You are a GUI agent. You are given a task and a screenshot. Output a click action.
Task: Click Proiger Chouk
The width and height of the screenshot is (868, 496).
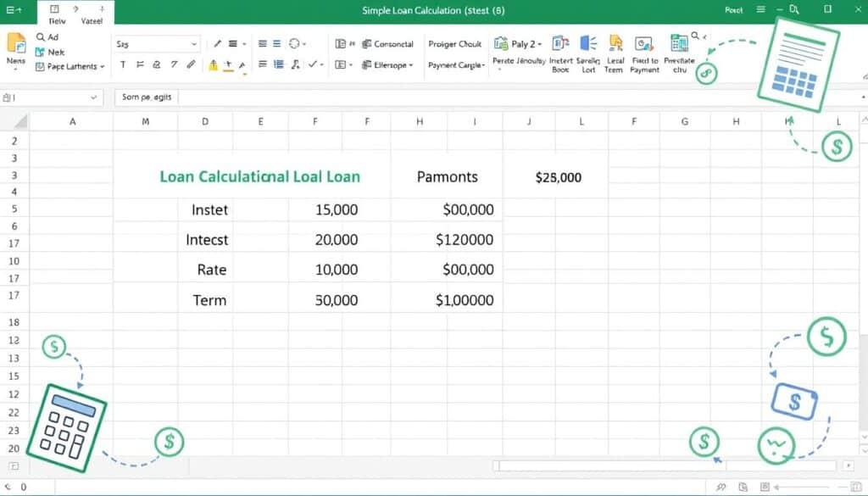pos(455,44)
